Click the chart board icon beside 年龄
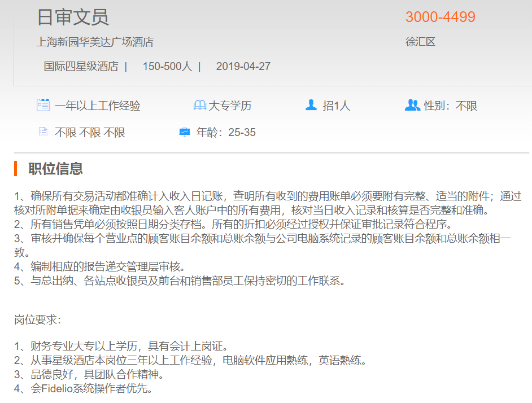This screenshot has width=532, height=403. click(185, 132)
